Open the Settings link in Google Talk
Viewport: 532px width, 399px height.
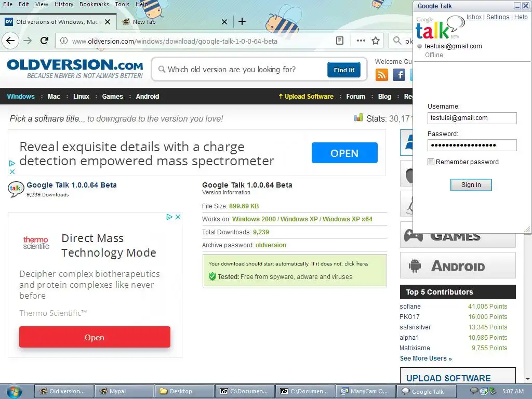pos(498,17)
